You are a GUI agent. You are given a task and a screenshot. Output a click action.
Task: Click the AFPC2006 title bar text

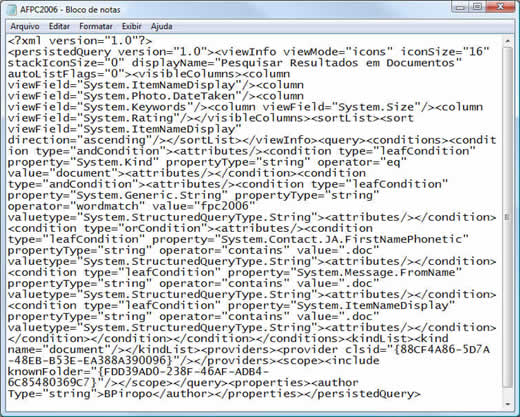click(x=70, y=10)
